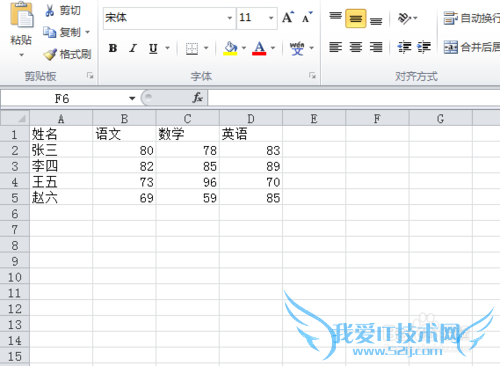Screen dimensions: 500x366
Task: Click the Wrap Text (自动换行) button
Action: pyautogui.click(x=471, y=18)
